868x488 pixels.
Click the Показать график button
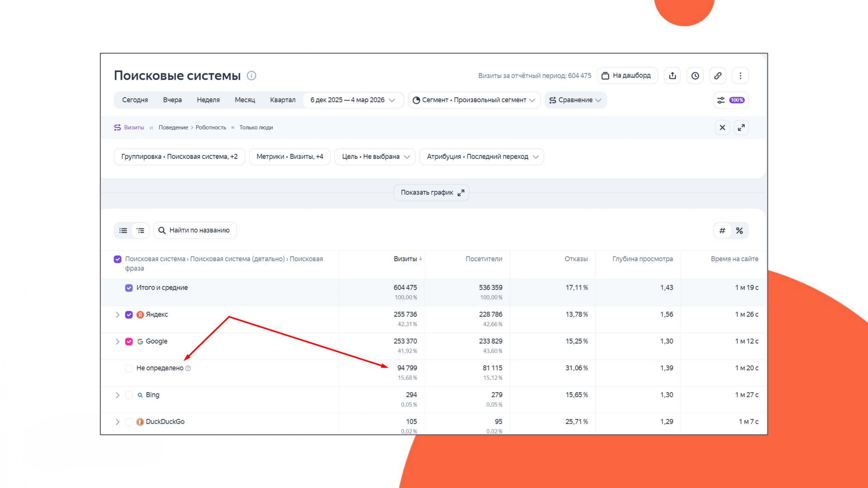coord(431,193)
